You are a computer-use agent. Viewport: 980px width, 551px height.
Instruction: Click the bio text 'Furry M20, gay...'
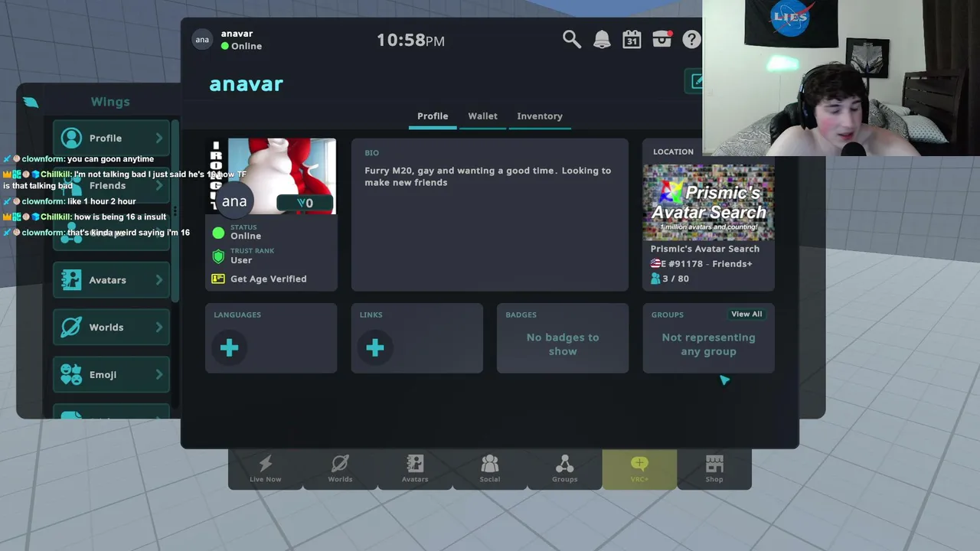pyautogui.click(x=488, y=177)
